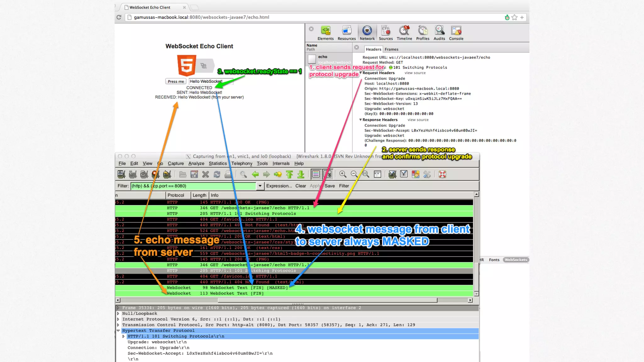Viewport: 644px width, 362px height.
Task: Toggle packet list colorize button
Action: click(316, 174)
